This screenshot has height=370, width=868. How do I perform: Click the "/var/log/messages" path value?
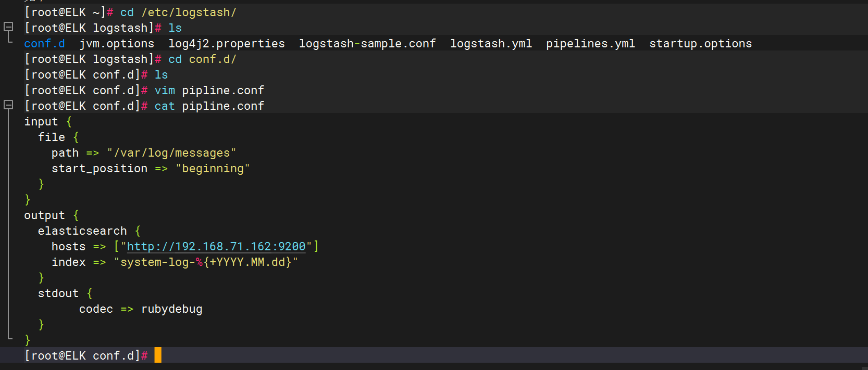tap(171, 153)
